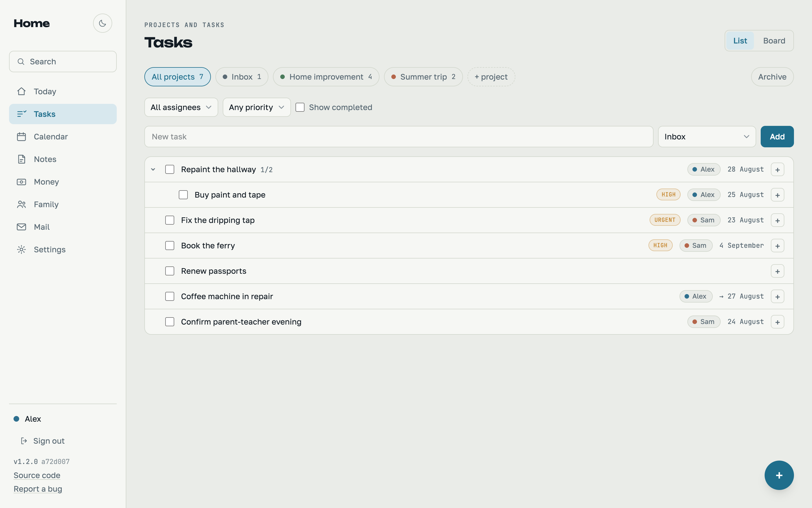Viewport: 812px width, 508px height.
Task: Open the Inbox project selector for new task
Action: (707, 136)
